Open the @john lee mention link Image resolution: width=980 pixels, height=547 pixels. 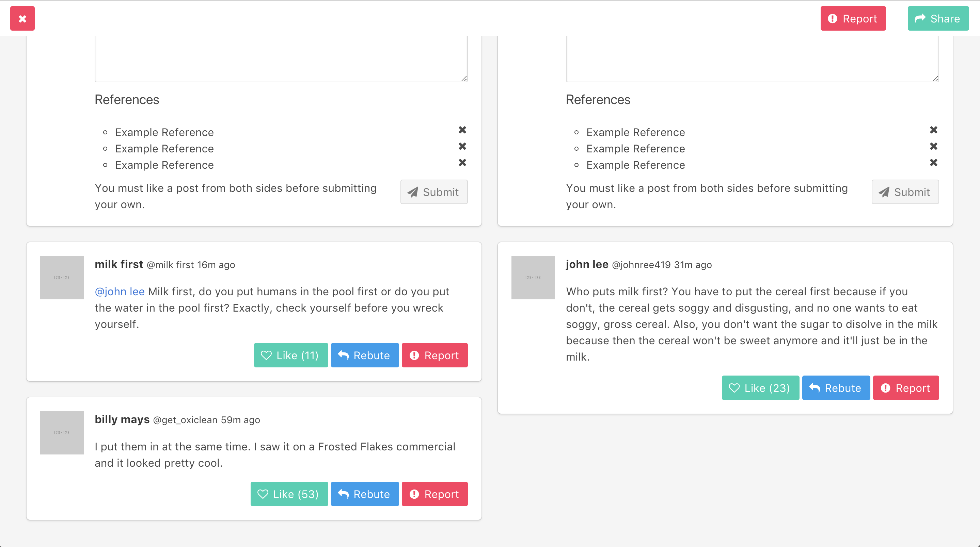point(120,292)
